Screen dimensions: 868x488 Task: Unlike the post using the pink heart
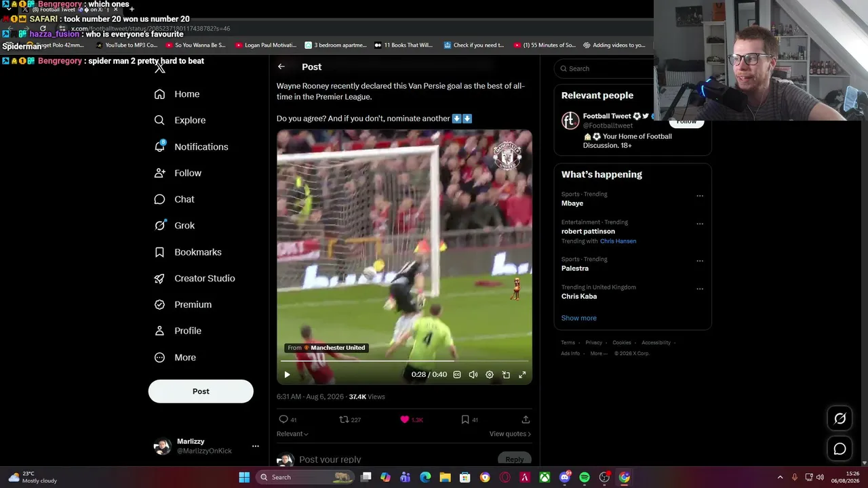coord(411,420)
